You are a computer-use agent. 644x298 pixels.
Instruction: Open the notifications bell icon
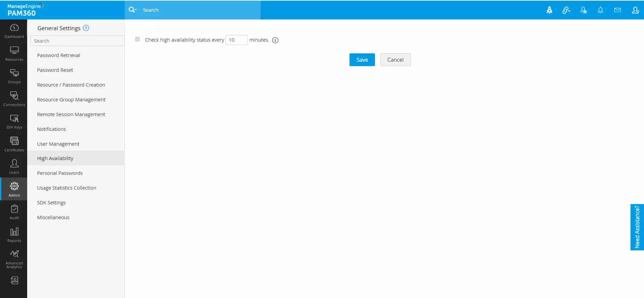(600, 10)
